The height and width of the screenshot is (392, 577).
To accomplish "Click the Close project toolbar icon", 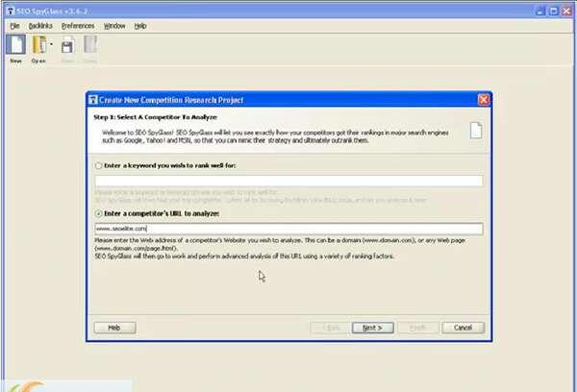I will [x=89, y=45].
